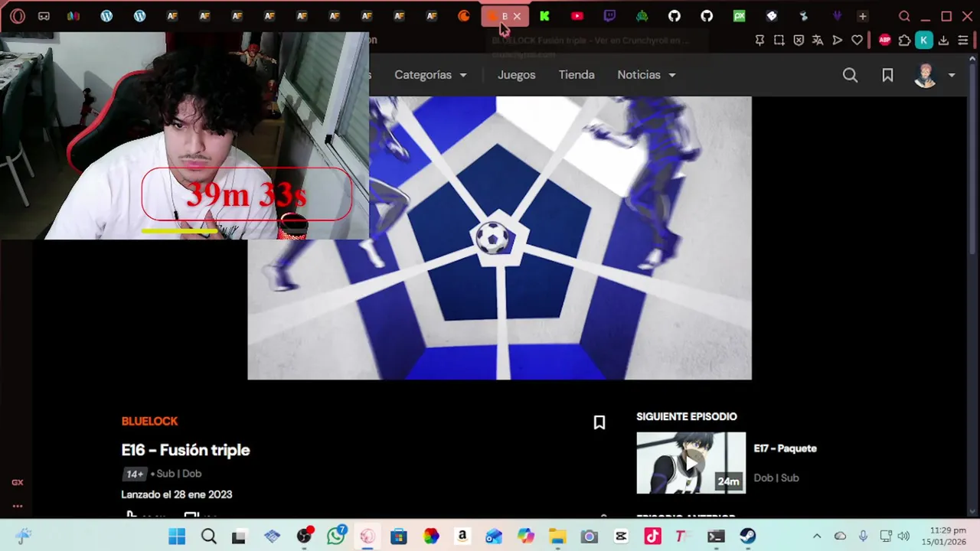Open the Adblock Plus extension
The width and height of the screenshot is (980, 551).
pyautogui.click(x=885, y=41)
